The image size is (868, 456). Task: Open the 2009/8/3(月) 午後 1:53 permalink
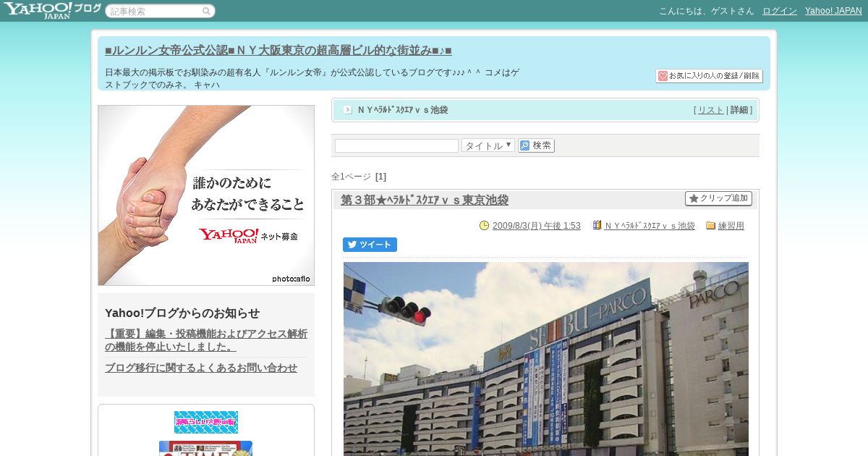[x=536, y=226]
